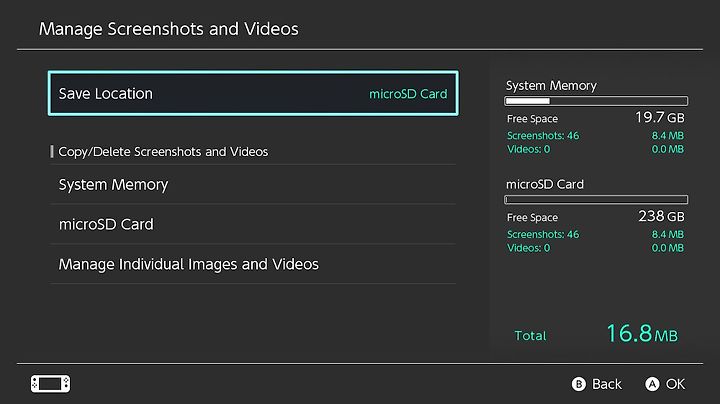Click the 238 GB free space value
720x404 pixels.
click(661, 216)
